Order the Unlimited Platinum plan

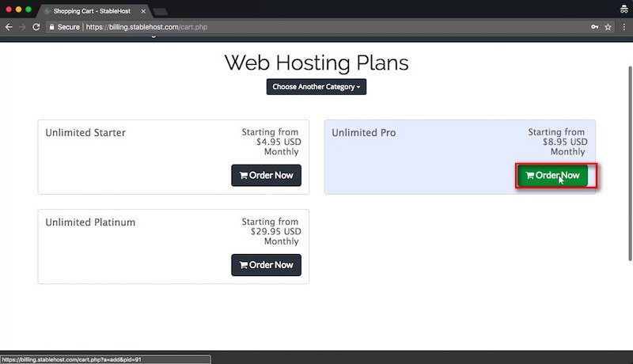(266, 265)
